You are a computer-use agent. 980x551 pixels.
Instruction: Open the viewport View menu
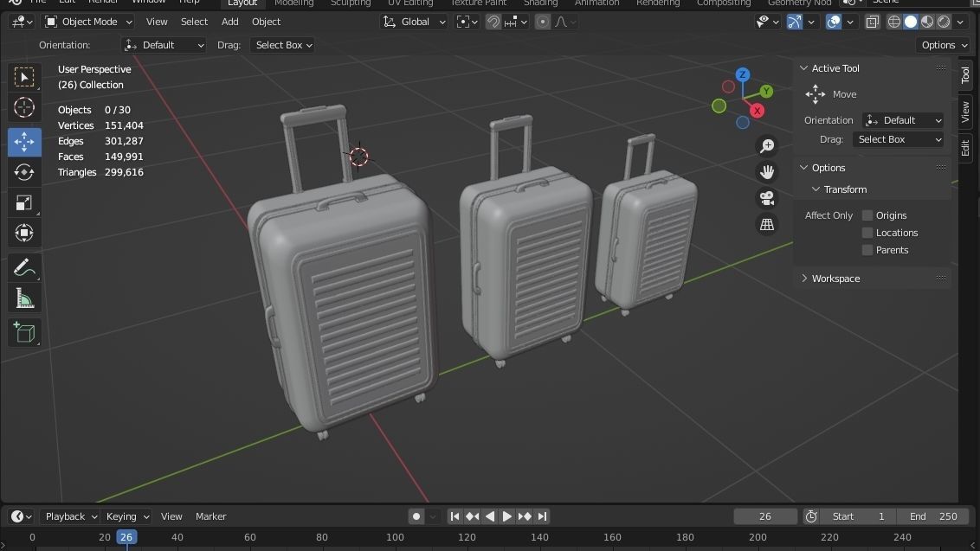157,22
